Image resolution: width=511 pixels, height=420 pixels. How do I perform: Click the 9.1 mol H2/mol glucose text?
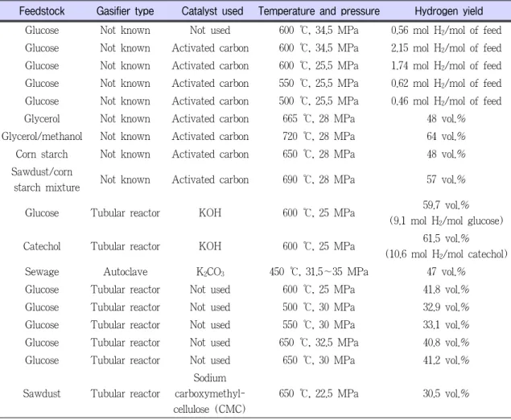(446, 221)
